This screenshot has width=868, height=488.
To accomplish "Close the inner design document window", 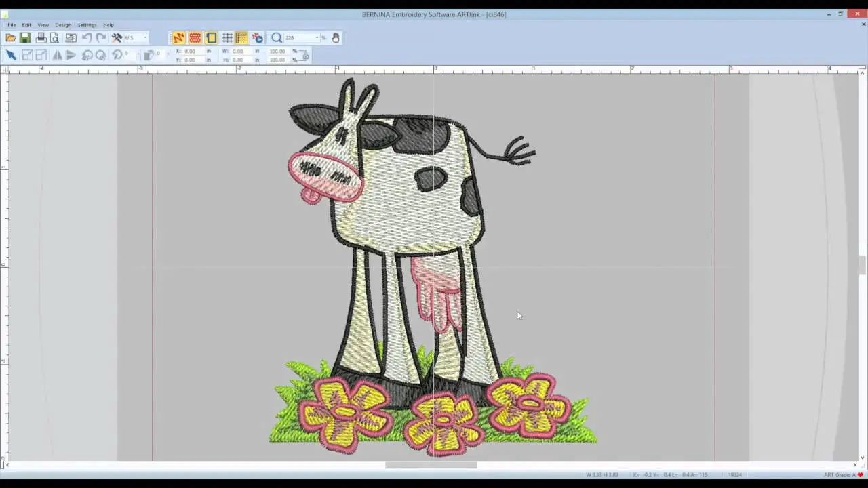I will coord(863,24).
